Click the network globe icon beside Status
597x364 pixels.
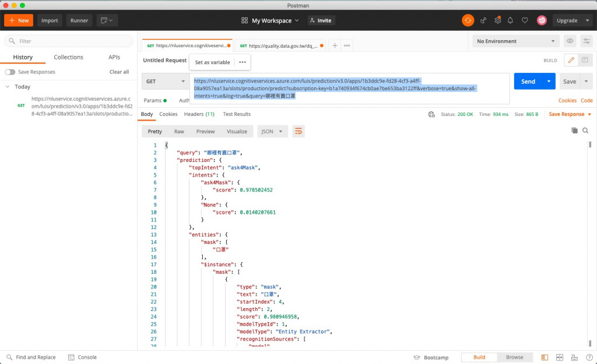pos(431,114)
